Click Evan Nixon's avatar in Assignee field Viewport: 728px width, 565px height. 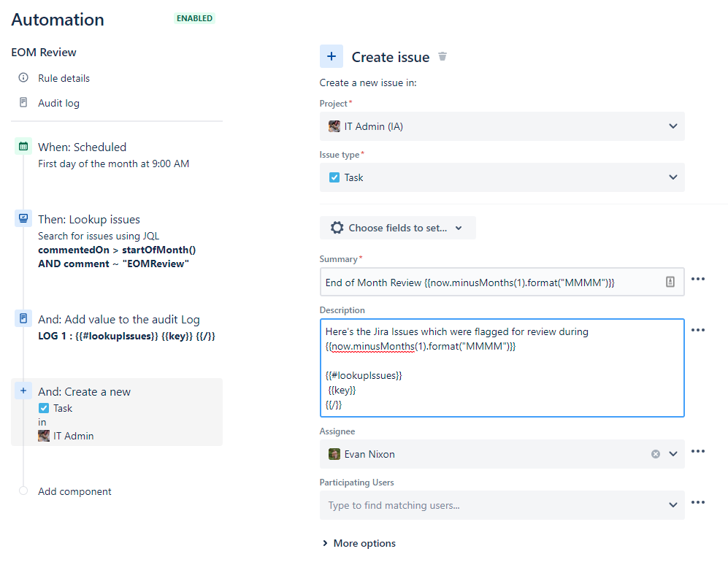(334, 454)
